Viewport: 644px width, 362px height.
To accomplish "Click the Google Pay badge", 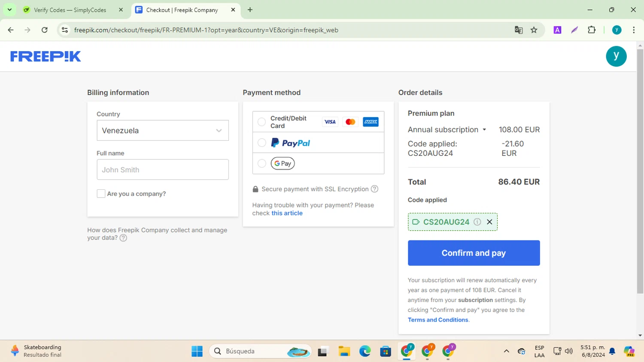I will pos(283,164).
